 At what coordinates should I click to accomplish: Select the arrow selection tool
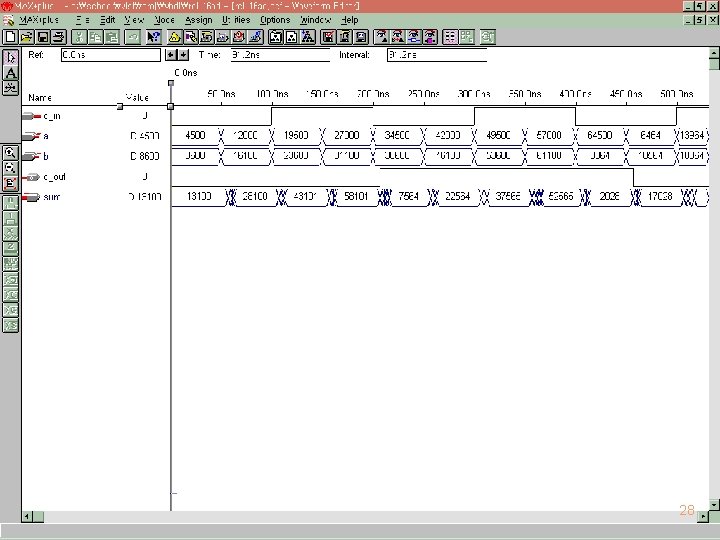[11, 57]
